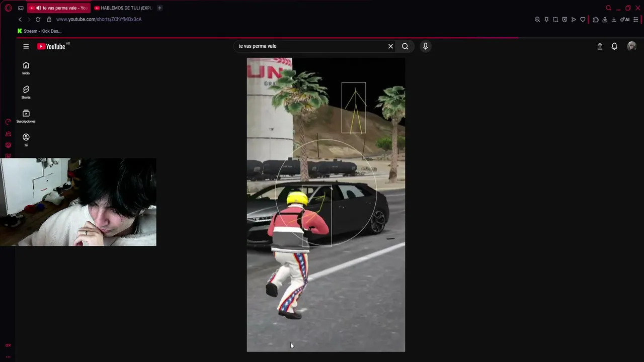Viewport: 644px width, 362px height.
Task: Open the ad blocker shield icon
Action: (565, 20)
